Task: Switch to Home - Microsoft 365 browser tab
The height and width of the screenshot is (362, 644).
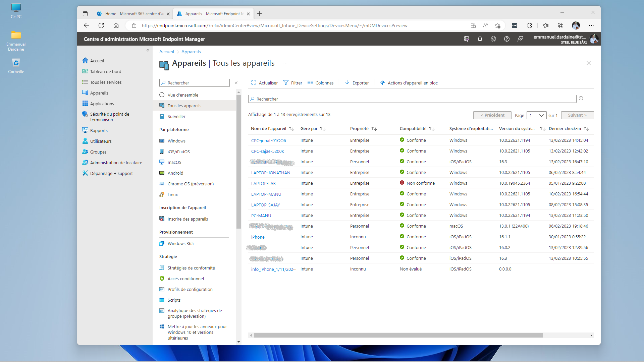Action: click(133, 14)
